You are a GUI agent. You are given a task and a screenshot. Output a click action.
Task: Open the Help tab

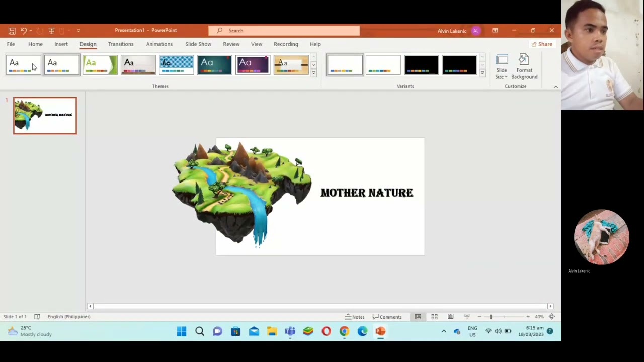click(315, 44)
